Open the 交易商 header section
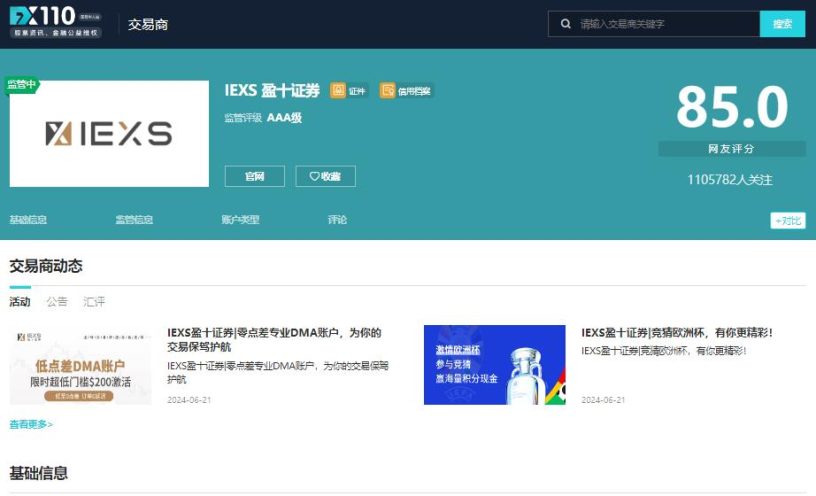The image size is (816, 496). 148,24
